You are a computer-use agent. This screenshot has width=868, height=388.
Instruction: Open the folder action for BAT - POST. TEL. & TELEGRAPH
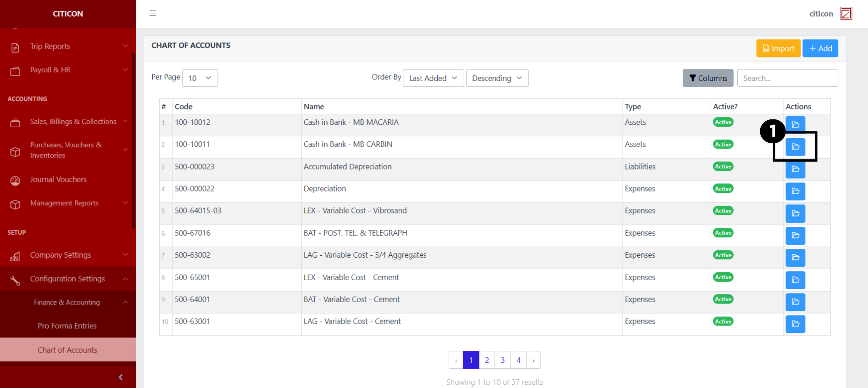tap(795, 236)
